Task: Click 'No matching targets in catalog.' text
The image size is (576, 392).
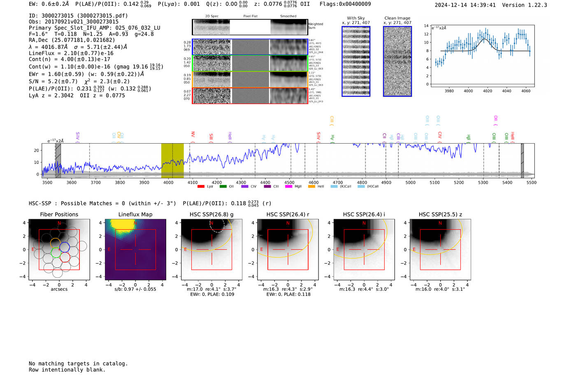Action: point(78,364)
